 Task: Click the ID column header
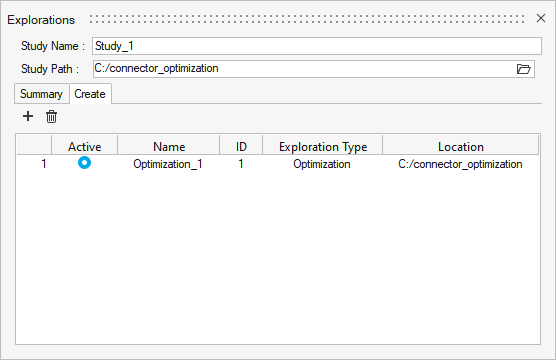[241, 146]
